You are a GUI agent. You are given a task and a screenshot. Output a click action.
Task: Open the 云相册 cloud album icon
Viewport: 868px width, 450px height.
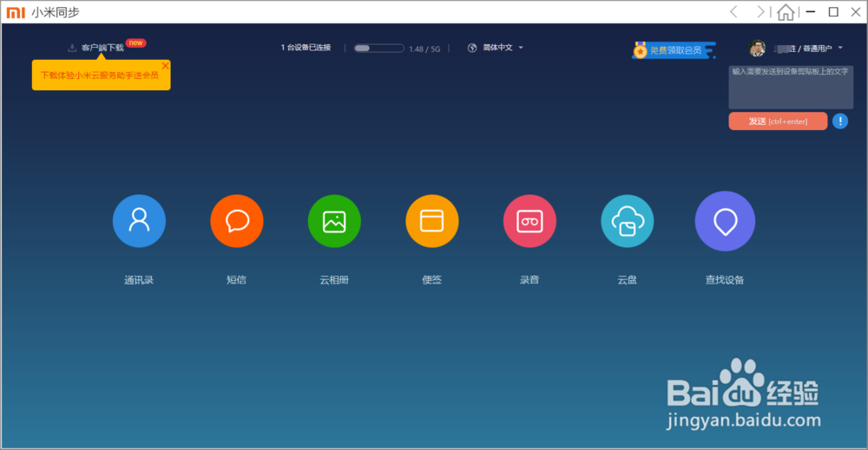[x=334, y=221]
